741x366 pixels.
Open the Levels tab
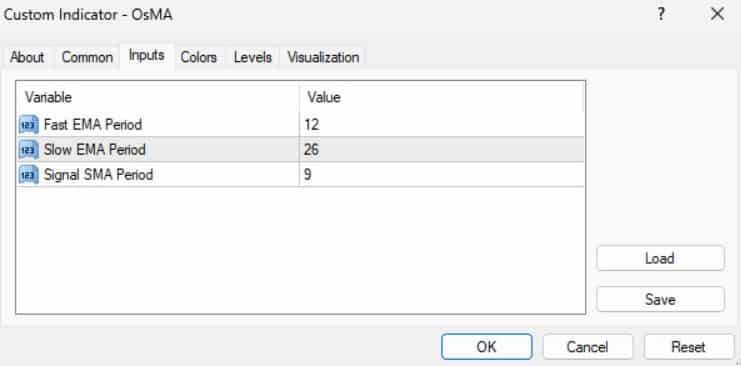[x=253, y=58]
